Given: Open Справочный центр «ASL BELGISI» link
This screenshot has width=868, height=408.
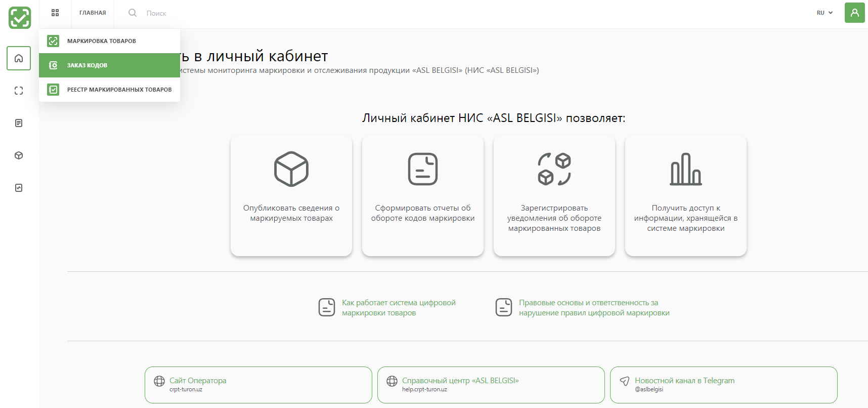Looking at the screenshot, I should tap(460, 381).
